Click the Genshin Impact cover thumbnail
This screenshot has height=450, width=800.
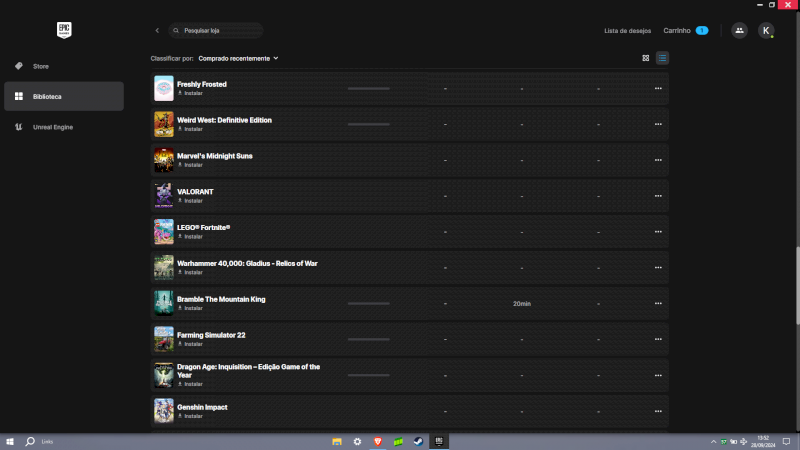tap(164, 411)
